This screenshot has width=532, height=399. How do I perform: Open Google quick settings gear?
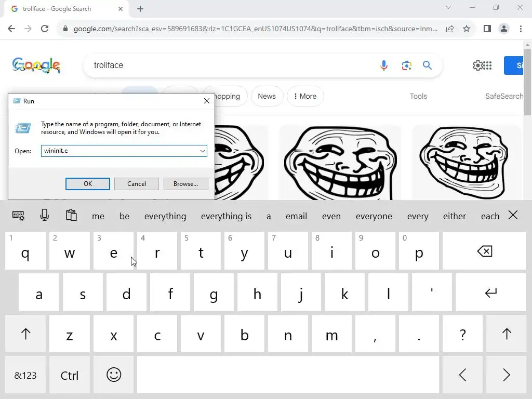(478, 65)
